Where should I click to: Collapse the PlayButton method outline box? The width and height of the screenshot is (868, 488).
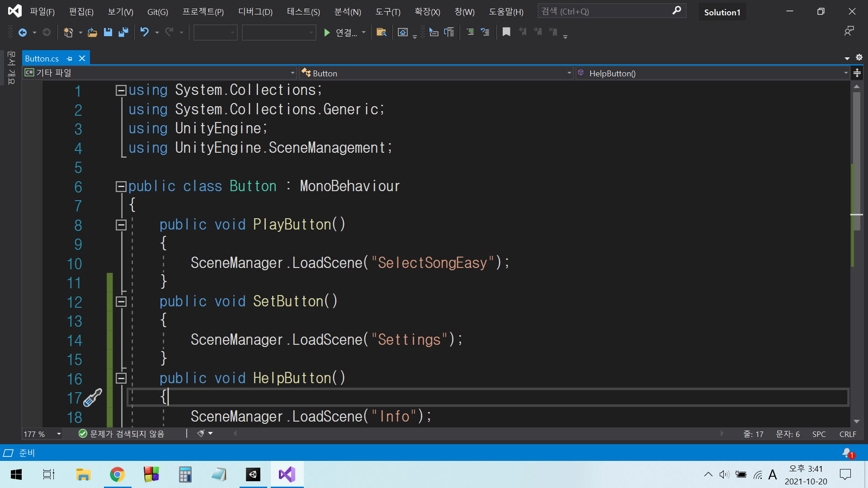point(121,225)
